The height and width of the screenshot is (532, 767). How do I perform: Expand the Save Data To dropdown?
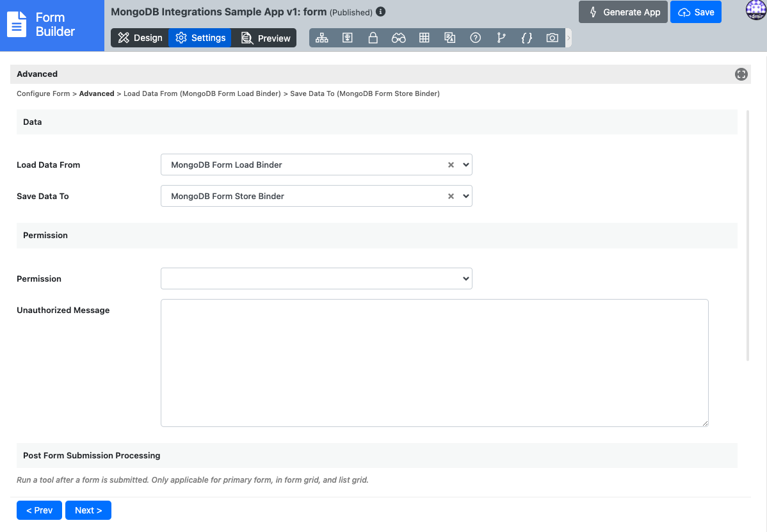click(465, 196)
